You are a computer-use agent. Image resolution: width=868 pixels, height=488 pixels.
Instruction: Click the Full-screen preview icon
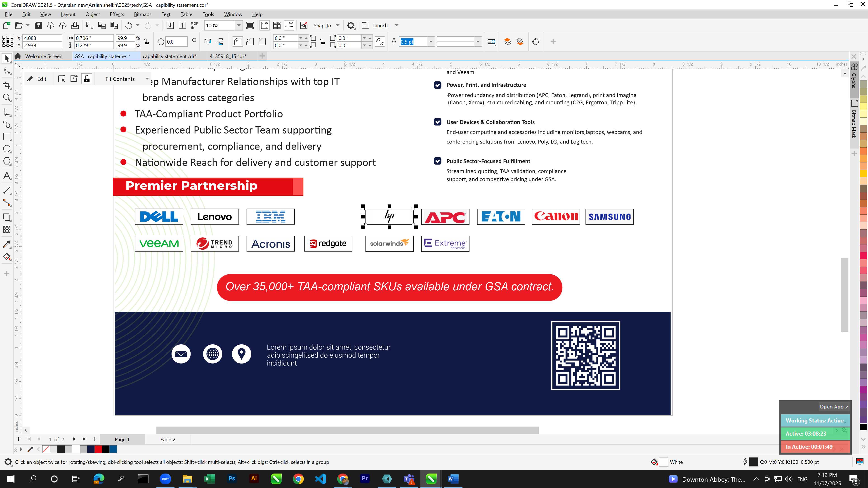(x=250, y=25)
